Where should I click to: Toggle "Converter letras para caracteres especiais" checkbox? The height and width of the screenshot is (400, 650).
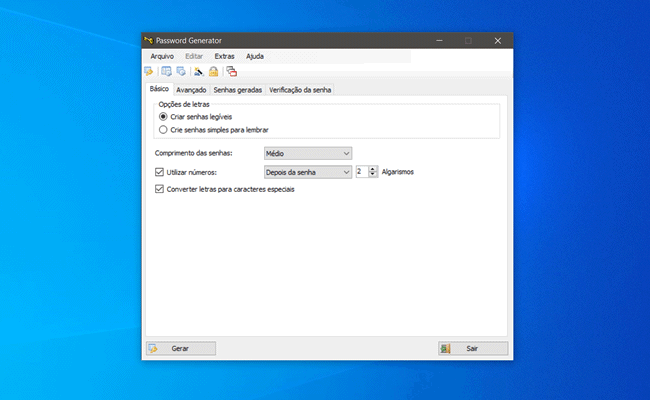pos(159,189)
